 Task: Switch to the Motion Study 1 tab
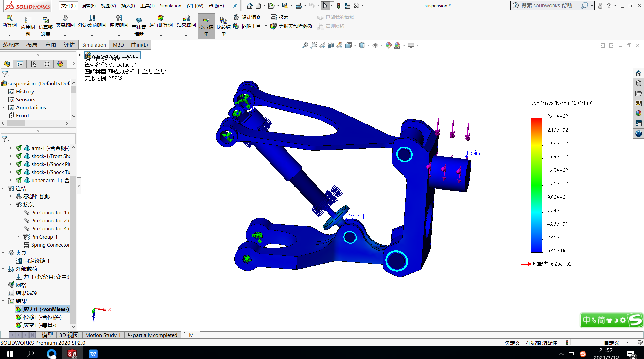pyautogui.click(x=103, y=335)
